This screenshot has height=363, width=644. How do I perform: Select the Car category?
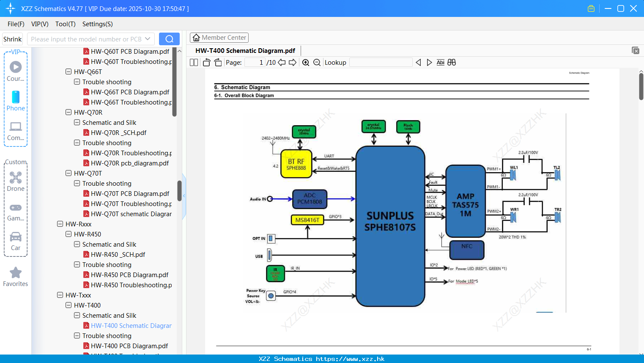pyautogui.click(x=16, y=241)
